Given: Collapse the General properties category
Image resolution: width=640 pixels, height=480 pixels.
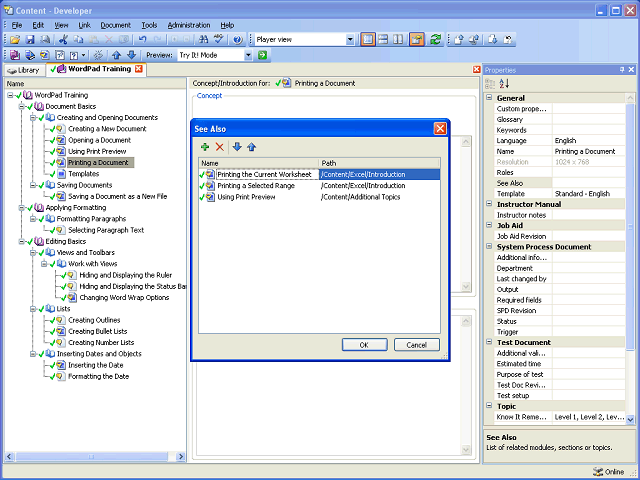Looking at the screenshot, I should 489,98.
